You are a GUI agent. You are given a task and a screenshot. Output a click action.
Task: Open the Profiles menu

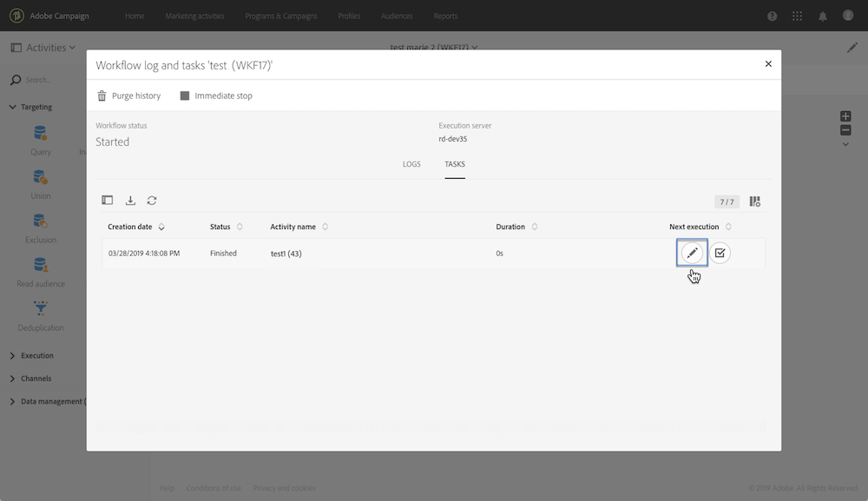349,16
